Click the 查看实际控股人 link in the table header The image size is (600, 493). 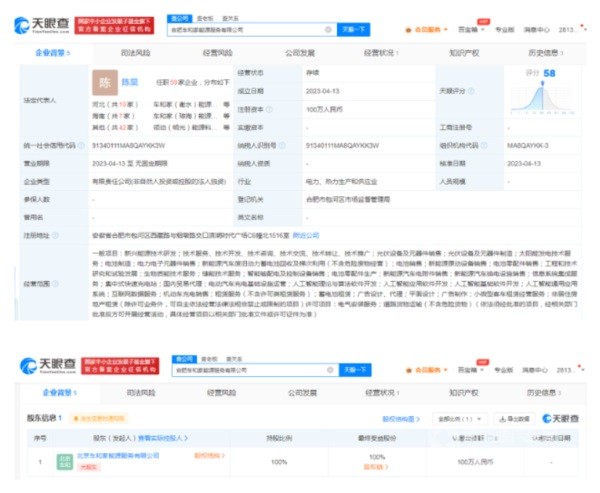tap(163, 438)
